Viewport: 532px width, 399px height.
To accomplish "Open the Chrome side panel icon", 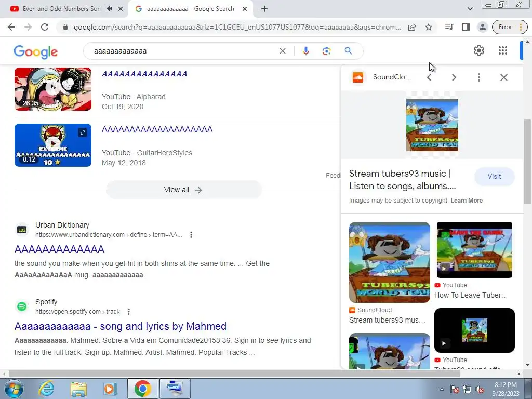I will (x=466, y=27).
